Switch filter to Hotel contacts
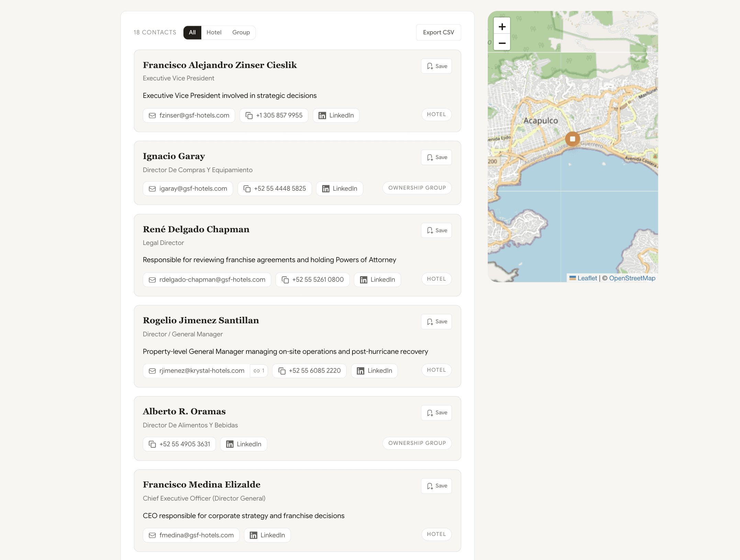740x560 pixels. 214,32
